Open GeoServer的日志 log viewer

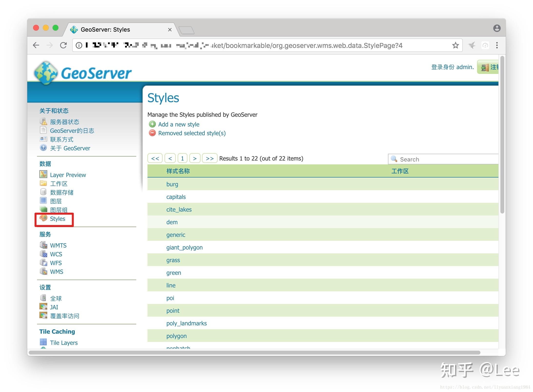pyautogui.click(x=44, y=131)
